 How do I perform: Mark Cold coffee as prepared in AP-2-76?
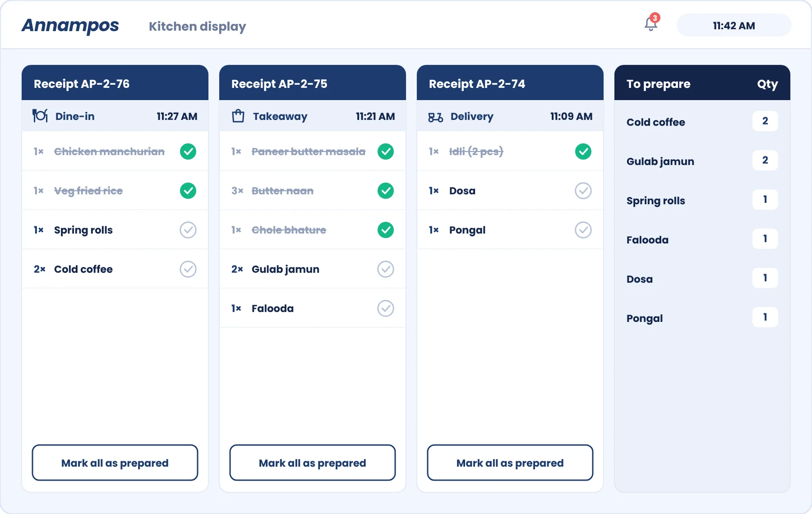pos(188,269)
